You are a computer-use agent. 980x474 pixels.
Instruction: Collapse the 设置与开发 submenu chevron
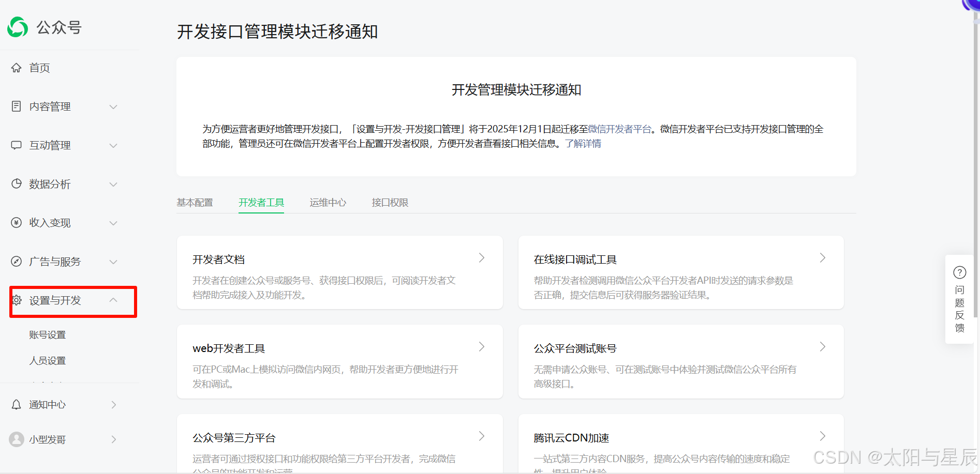pyautogui.click(x=113, y=299)
